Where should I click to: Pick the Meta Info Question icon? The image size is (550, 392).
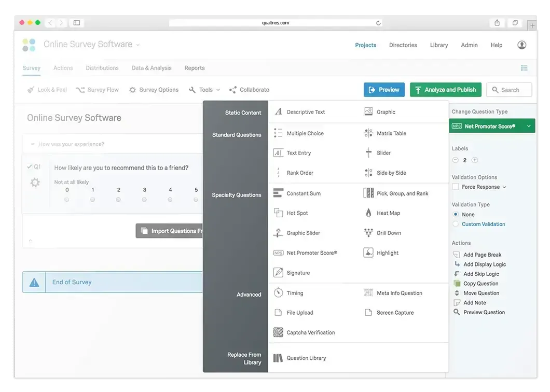tap(368, 292)
